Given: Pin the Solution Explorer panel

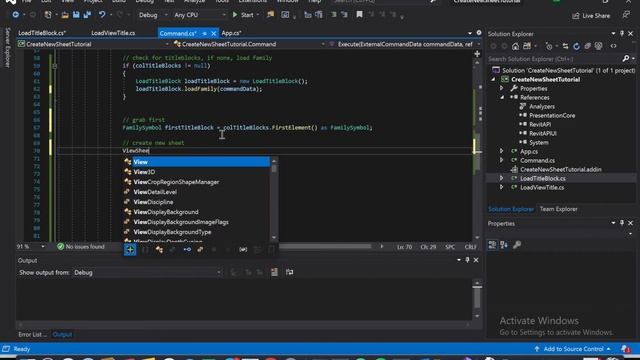Looking at the screenshot, I should pyautogui.click(x=622, y=34).
